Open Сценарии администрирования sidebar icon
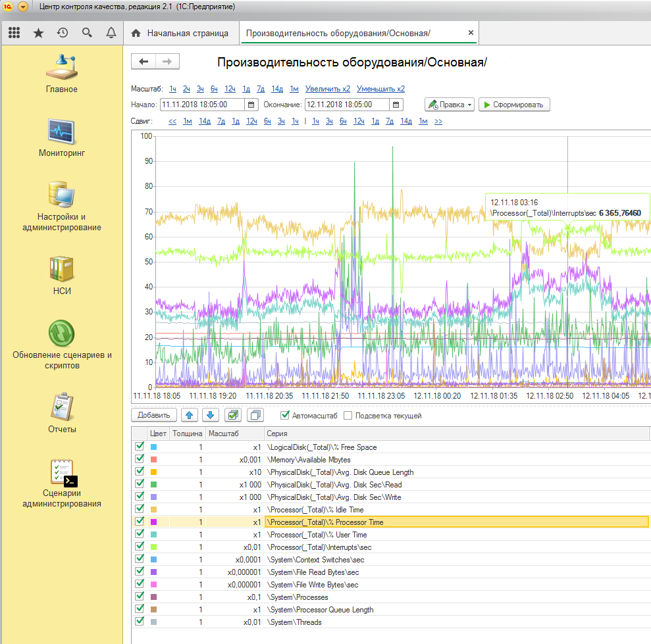This screenshot has width=651, height=644. click(x=62, y=474)
